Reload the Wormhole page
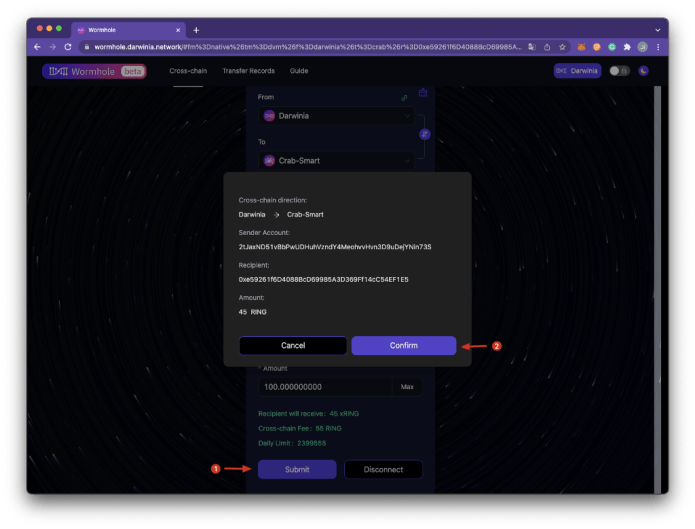Viewport: 695px width, 529px height. coord(68,47)
